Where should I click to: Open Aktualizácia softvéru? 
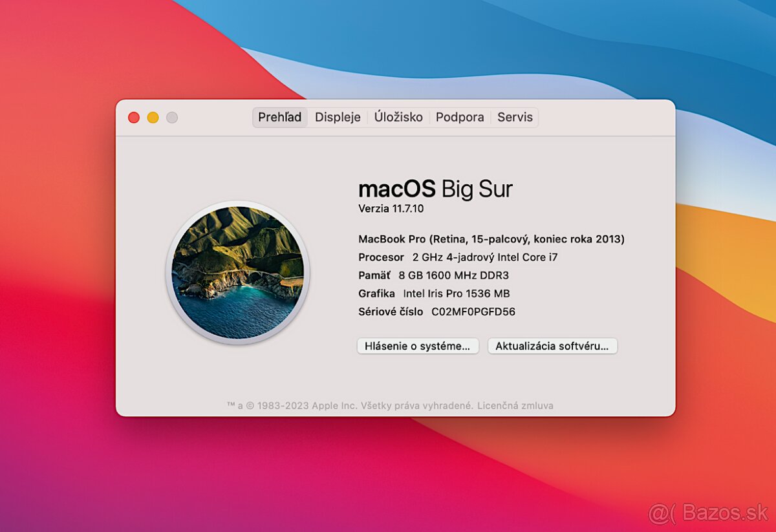click(x=552, y=346)
